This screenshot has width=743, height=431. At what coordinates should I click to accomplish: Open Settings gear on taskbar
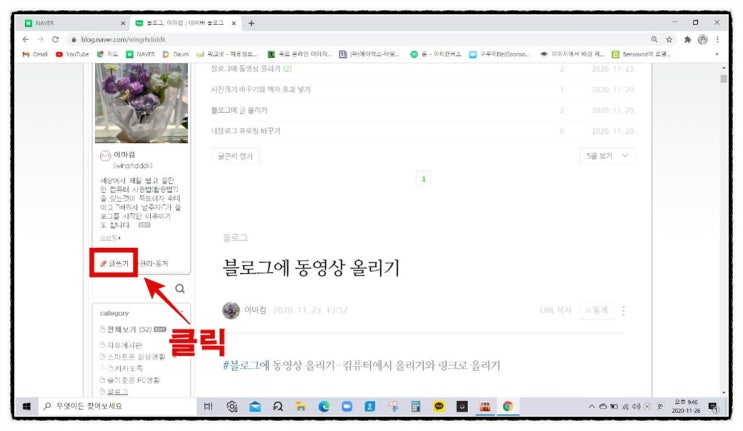click(232, 406)
